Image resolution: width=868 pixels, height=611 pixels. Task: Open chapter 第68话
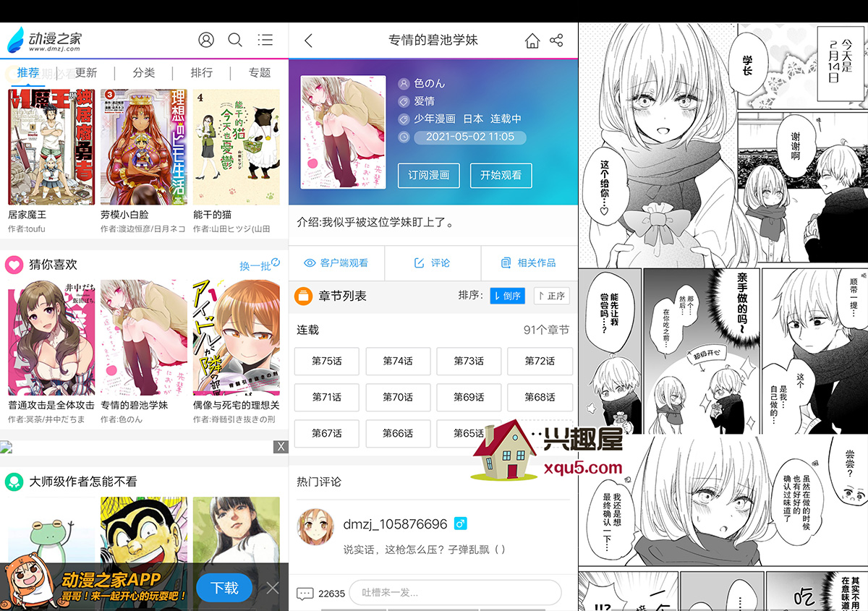540,397
